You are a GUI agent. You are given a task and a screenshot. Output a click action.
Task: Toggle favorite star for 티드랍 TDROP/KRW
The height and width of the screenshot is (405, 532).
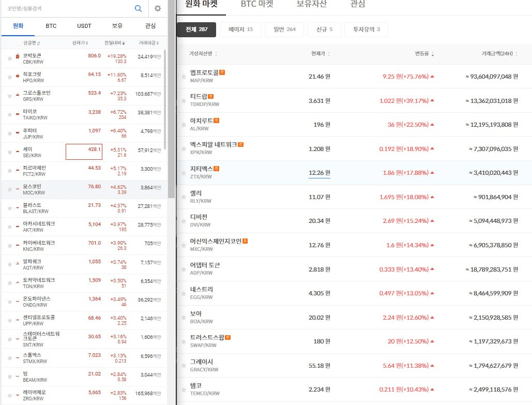pos(183,101)
